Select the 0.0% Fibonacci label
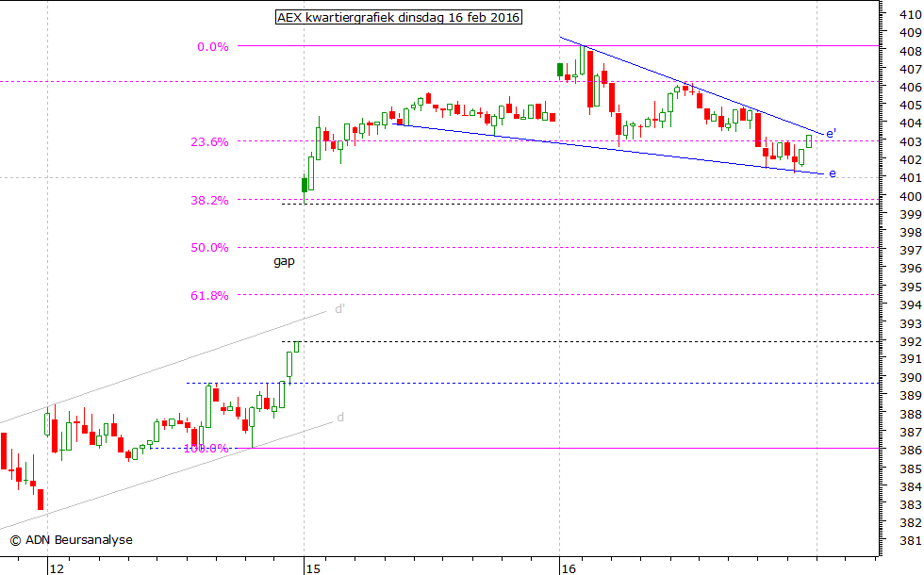This screenshot has height=575, width=924. point(213,46)
